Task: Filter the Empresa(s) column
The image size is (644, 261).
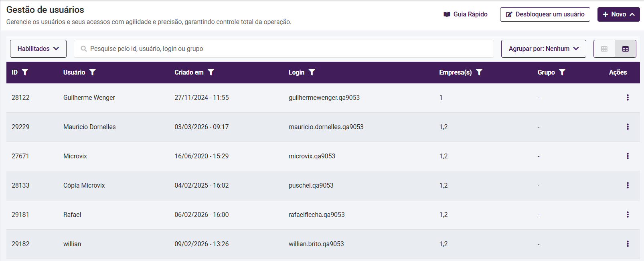Action: (479, 72)
